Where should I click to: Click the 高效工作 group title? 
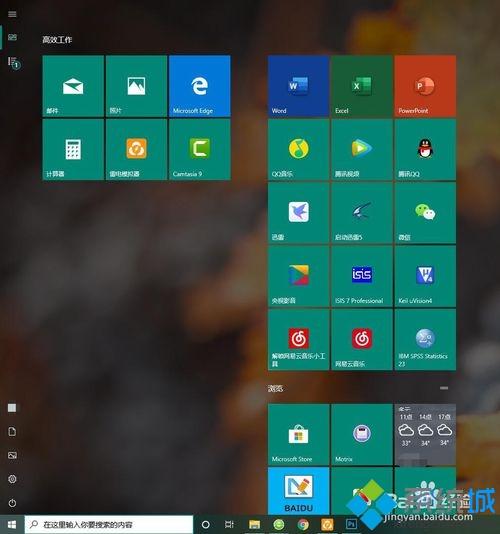pos(57,40)
